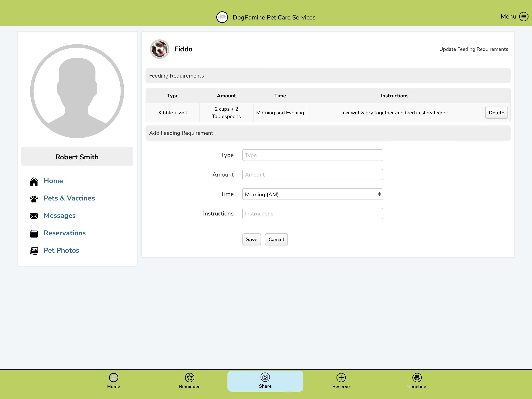Click Update Feeding Requirements text
This screenshot has width=532, height=399.
474,49
